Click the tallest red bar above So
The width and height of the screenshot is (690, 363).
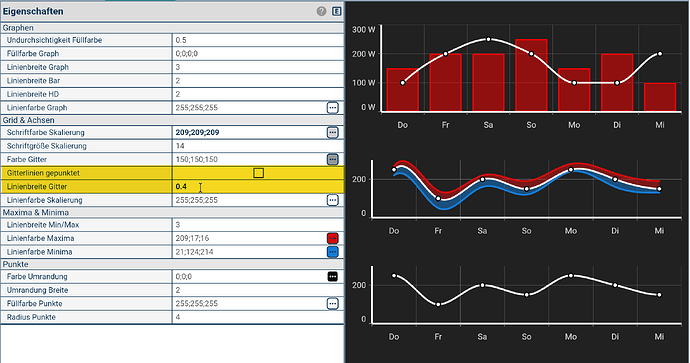click(531, 75)
